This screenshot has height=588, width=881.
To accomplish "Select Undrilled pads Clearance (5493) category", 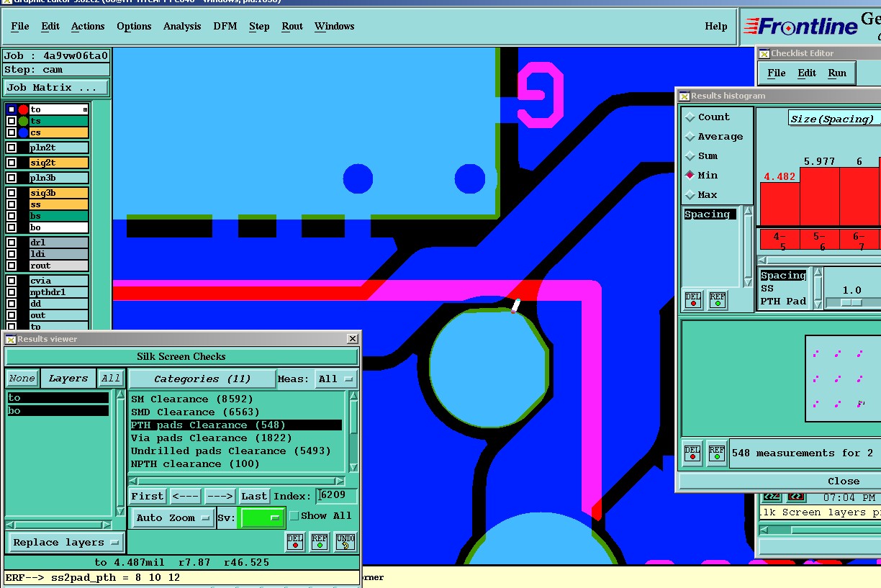I will click(x=236, y=451).
